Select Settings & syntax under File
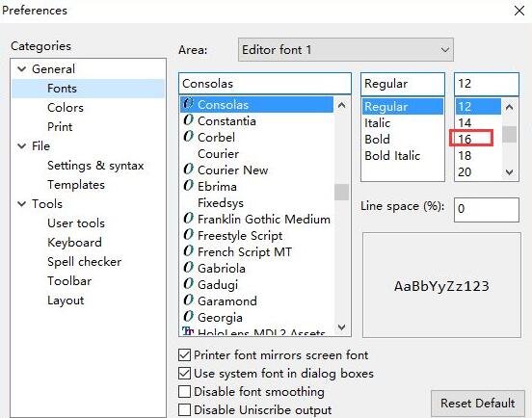The width and height of the screenshot is (532, 418). (95, 166)
